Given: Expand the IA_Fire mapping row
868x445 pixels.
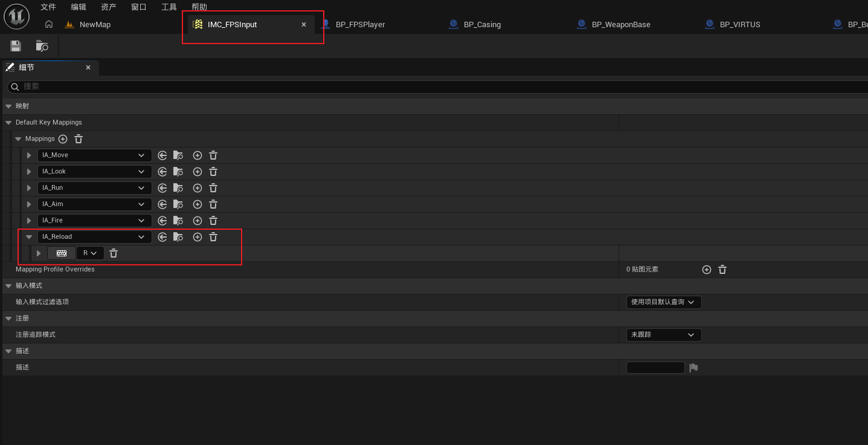Looking at the screenshot, I should (28, 221).
